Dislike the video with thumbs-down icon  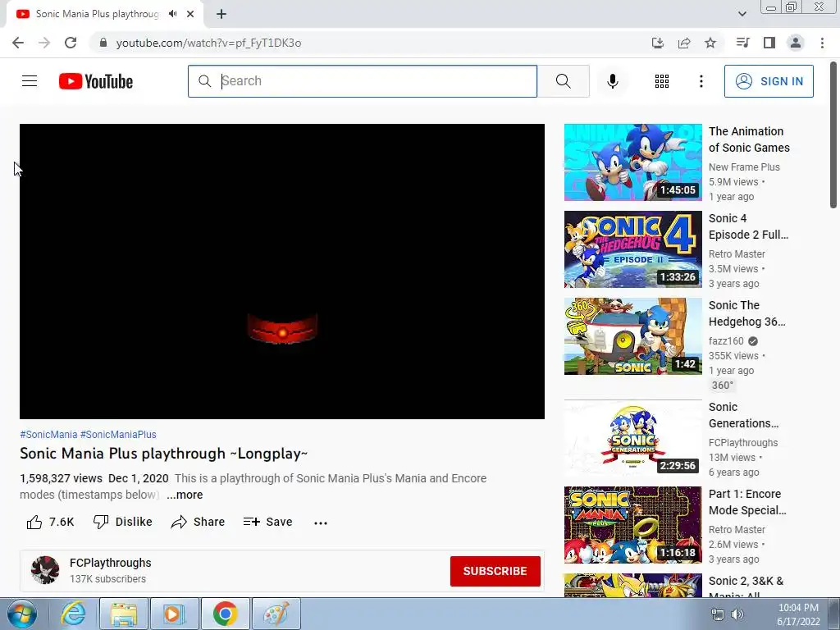click(x=101, y=522)
